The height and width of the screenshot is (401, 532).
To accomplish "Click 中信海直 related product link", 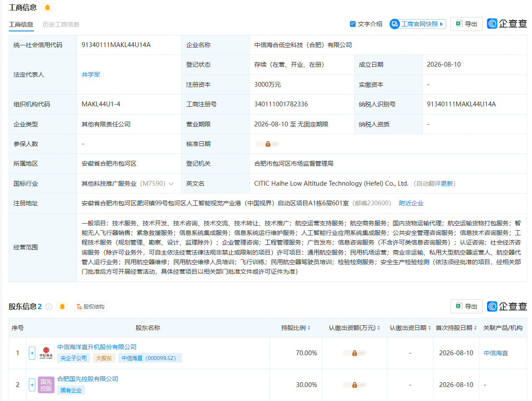I will coord(496,353).
